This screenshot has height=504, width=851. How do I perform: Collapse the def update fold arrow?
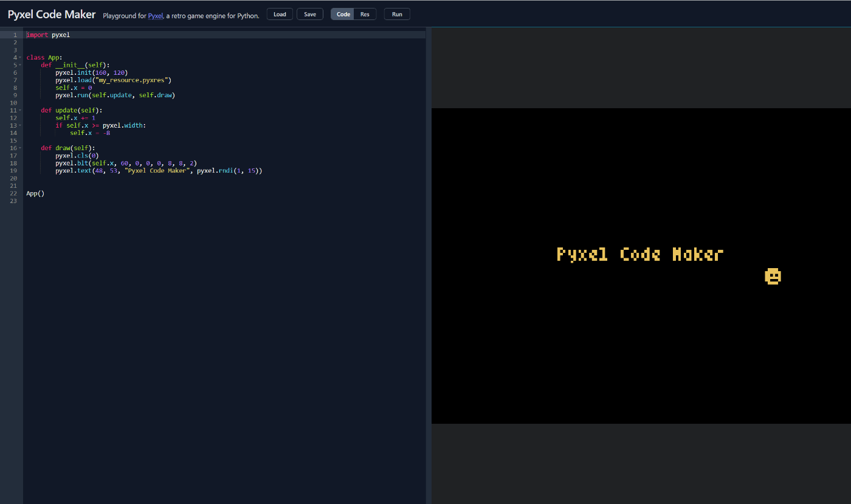[x=20, y=110]
